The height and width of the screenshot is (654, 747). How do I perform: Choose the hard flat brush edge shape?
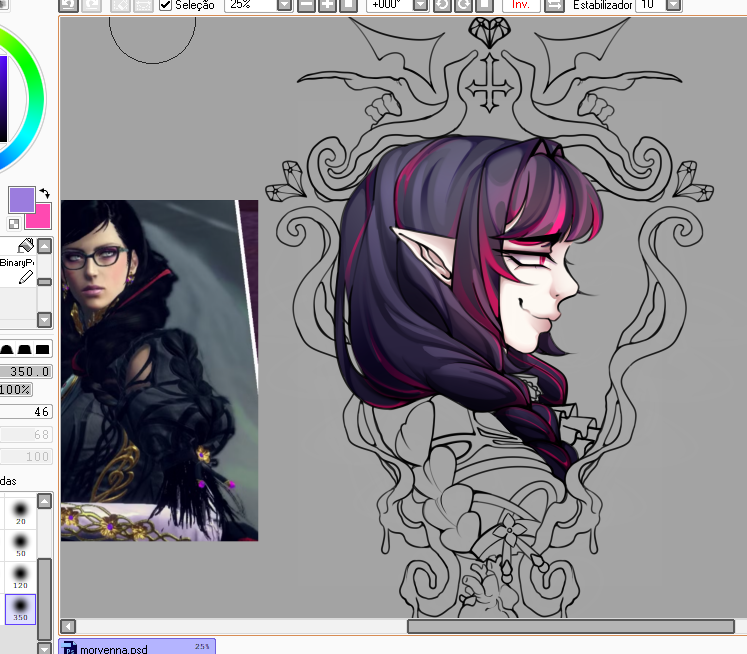coord(42,350)
